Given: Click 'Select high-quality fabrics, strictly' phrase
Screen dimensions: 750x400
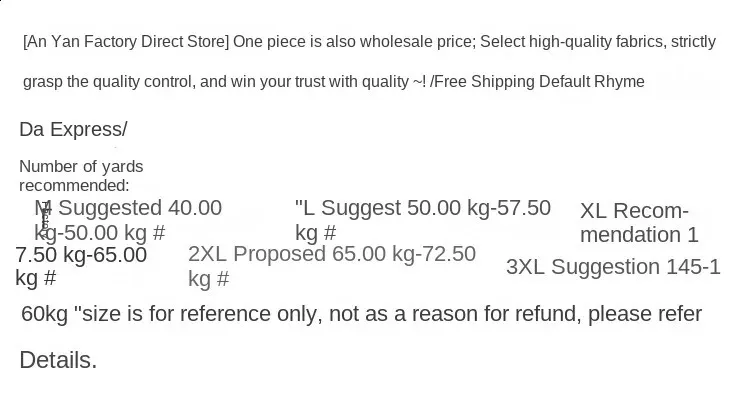Looking at the screenshot, I should coord(598,42).
